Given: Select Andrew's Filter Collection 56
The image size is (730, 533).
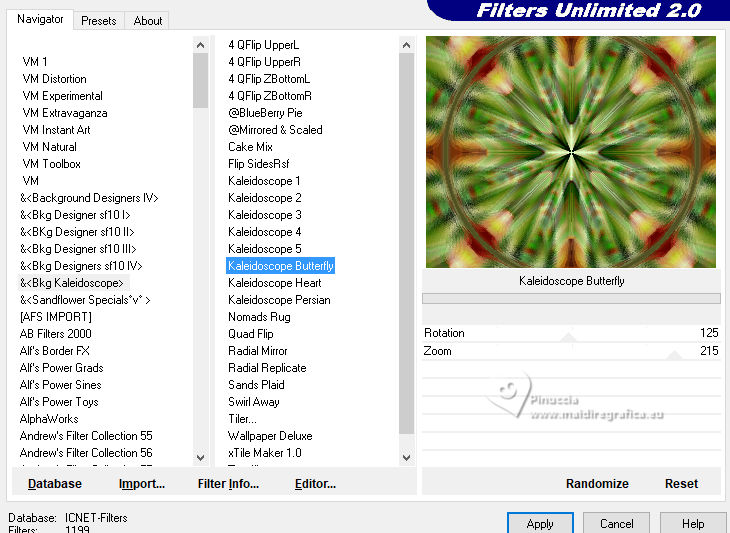Looking at the screenshot, I should coord(86,453).
